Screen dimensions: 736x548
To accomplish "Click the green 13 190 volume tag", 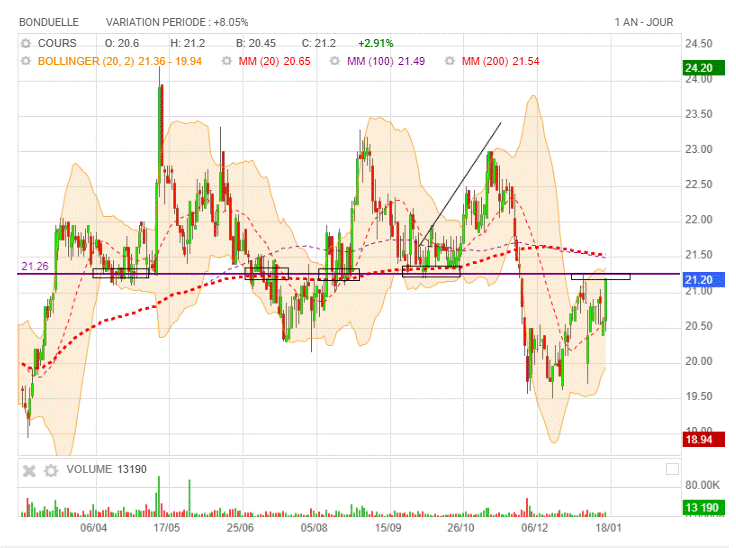I will click(703, 508).
